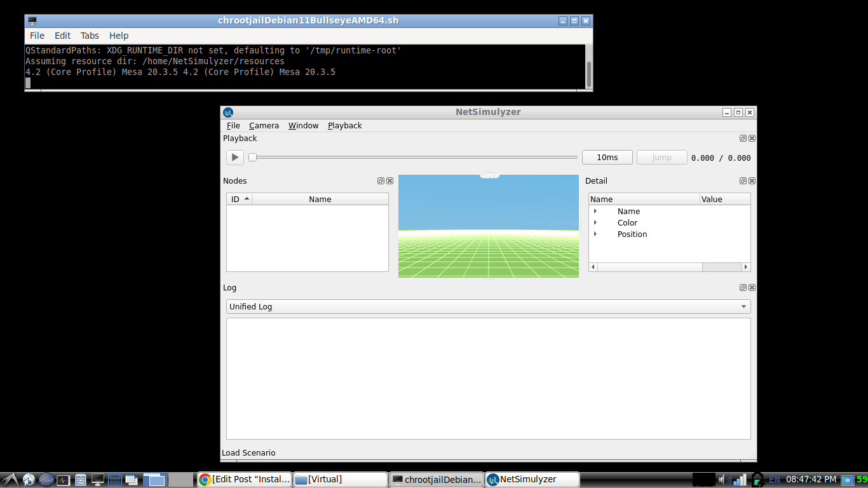Launch the terminal monitor icon on taskbar
Image resolution: width=868 pixels, height=488 pixels.
point(98,480)
